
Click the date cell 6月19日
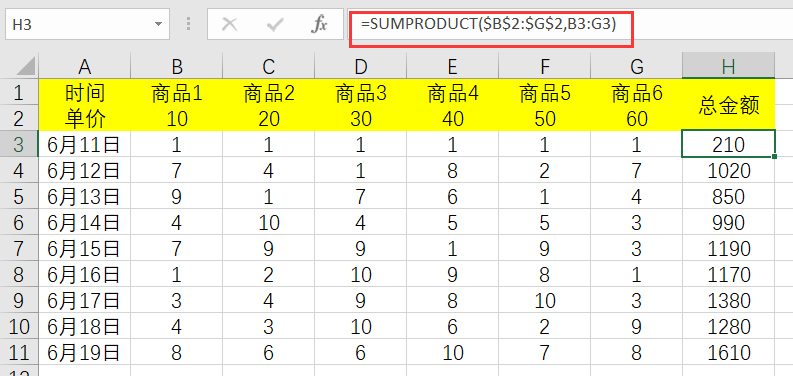(84, 353)
